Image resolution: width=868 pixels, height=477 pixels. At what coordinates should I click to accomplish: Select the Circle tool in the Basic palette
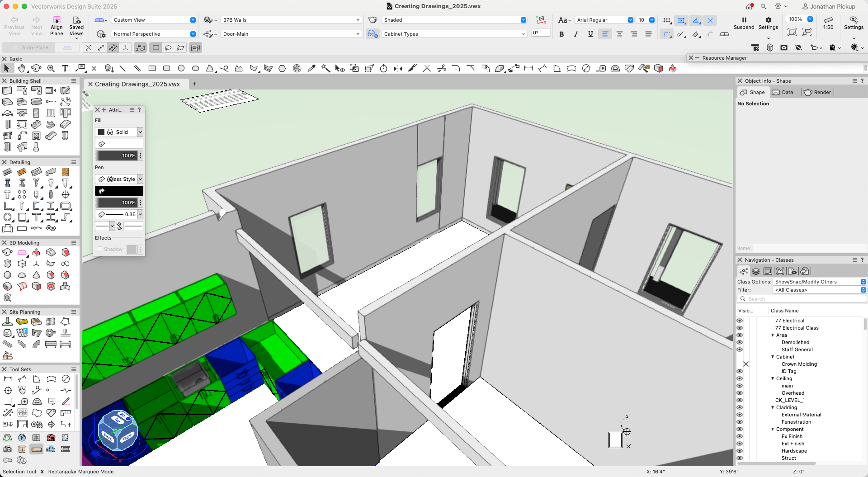click(x=181, y=68)
